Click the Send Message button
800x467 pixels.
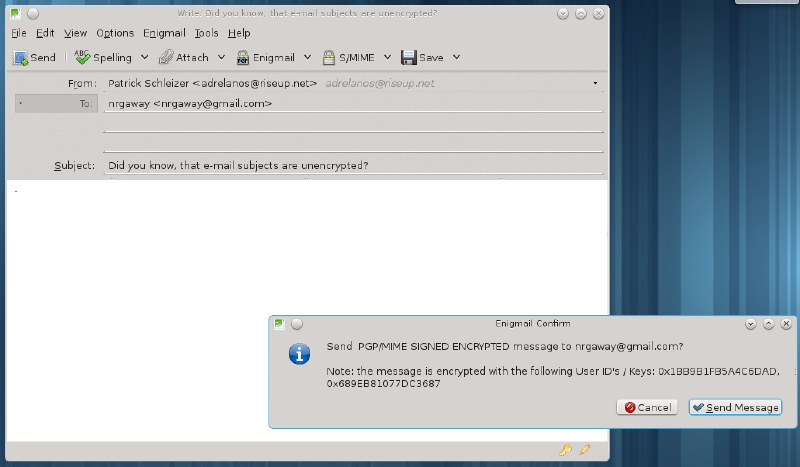(x=735, y=407)
